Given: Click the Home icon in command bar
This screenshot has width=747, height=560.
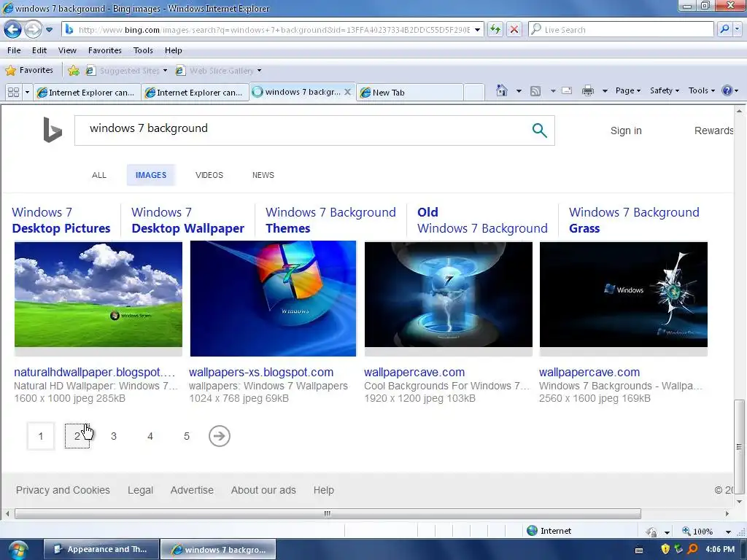Looking at the screenshot, I should click(x=502, y=90).
